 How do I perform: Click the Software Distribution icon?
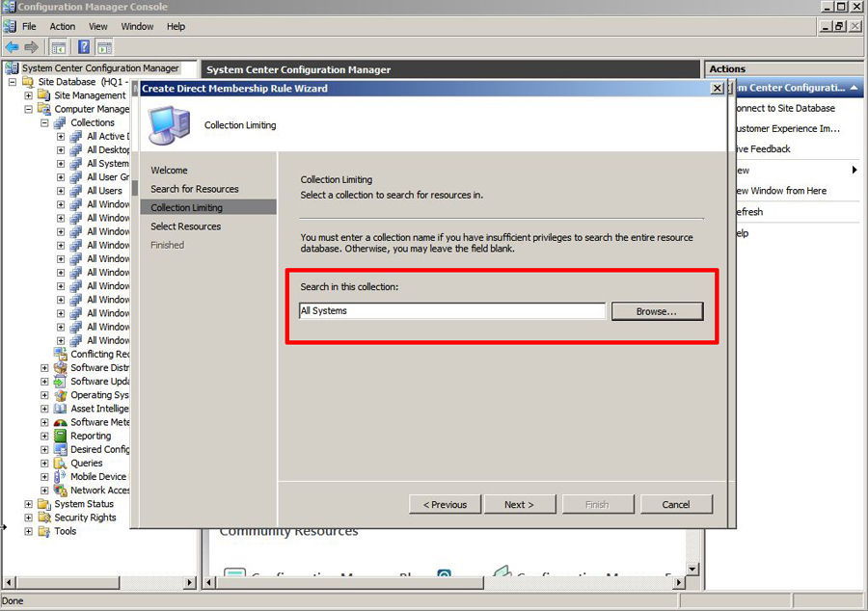point(60,368)
